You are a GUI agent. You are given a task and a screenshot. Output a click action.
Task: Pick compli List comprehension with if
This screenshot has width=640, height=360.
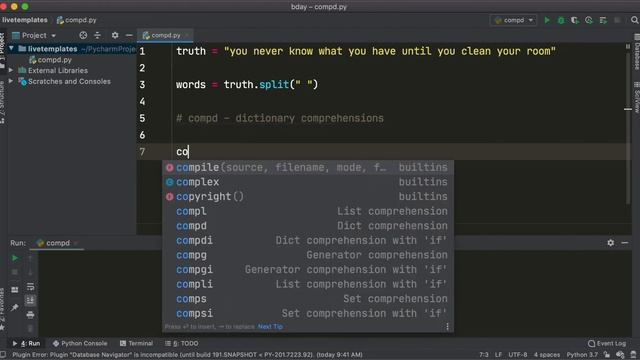pyautogui.click(x=308, y=284)
